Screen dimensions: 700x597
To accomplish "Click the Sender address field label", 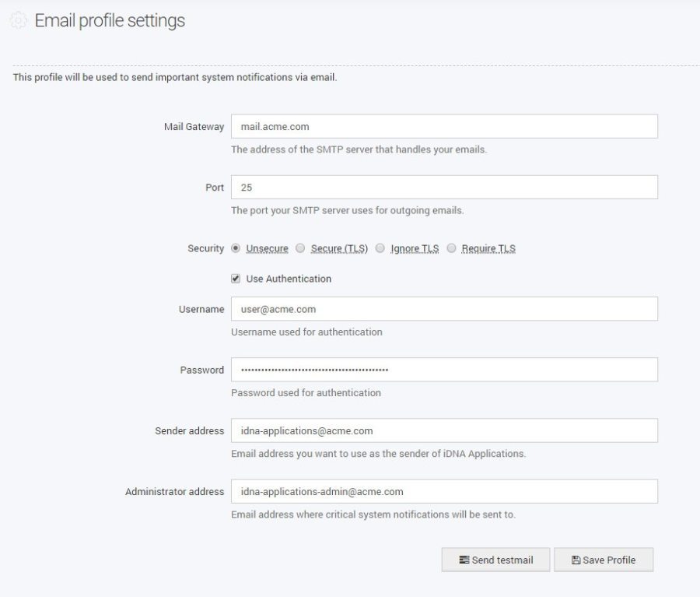I will [191, 430].
